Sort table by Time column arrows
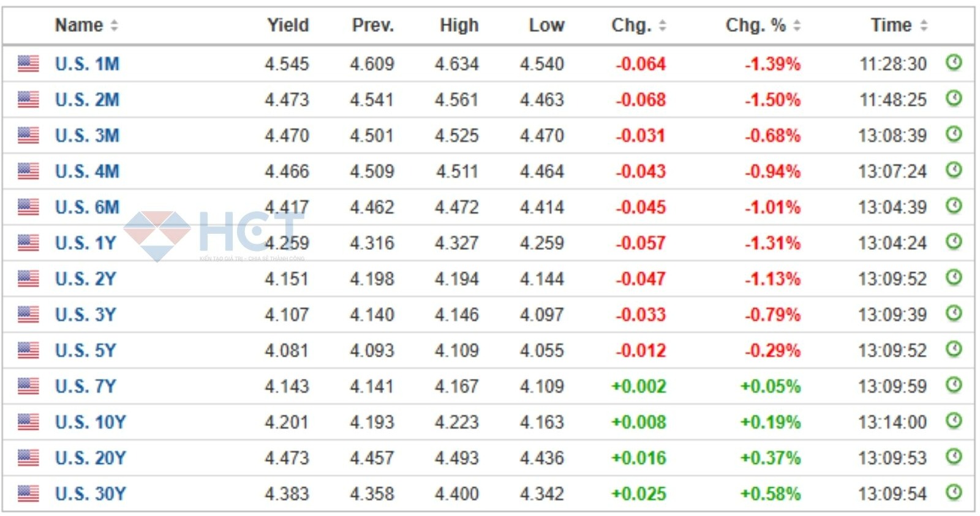Viewport: 980px width, 516px height. point(924,26)
